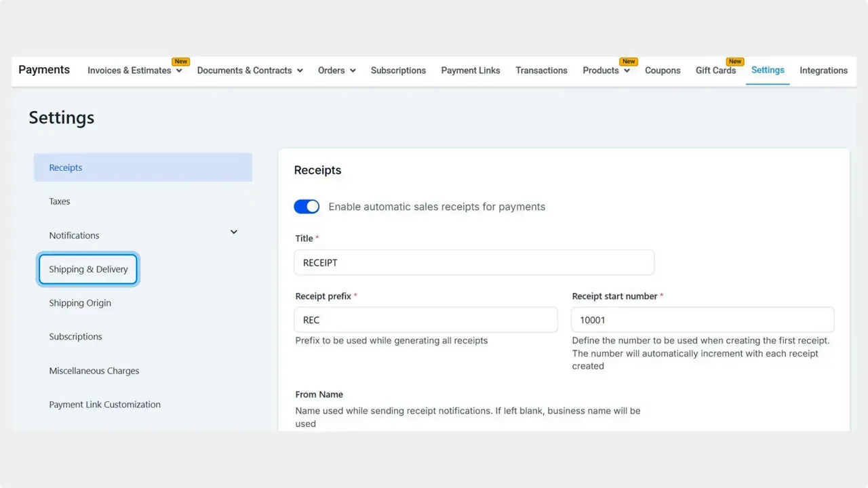Click the Receipts section heading
This screenshot has width=868, height=488.
[x=317, y=170]
